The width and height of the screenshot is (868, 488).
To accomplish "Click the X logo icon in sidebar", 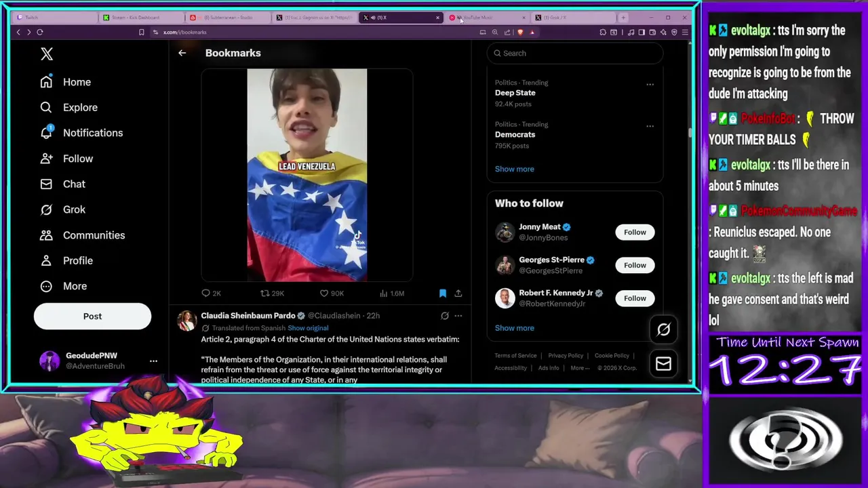I will tap(46, 54).
